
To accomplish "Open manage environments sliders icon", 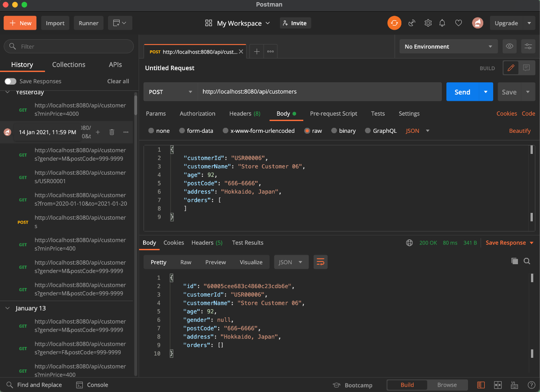I will pyautogui.click(x=528, y=46).
